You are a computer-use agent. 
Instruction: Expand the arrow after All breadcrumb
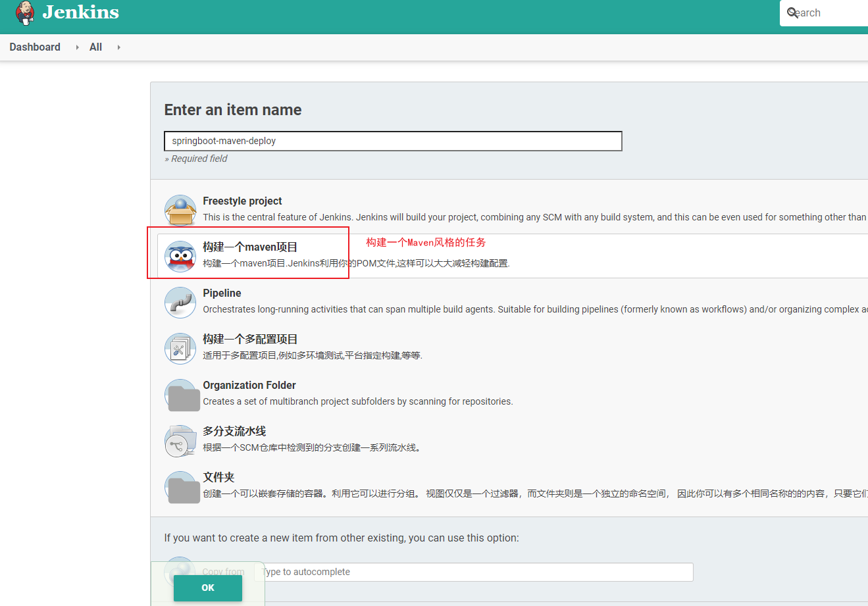(118, 47)
